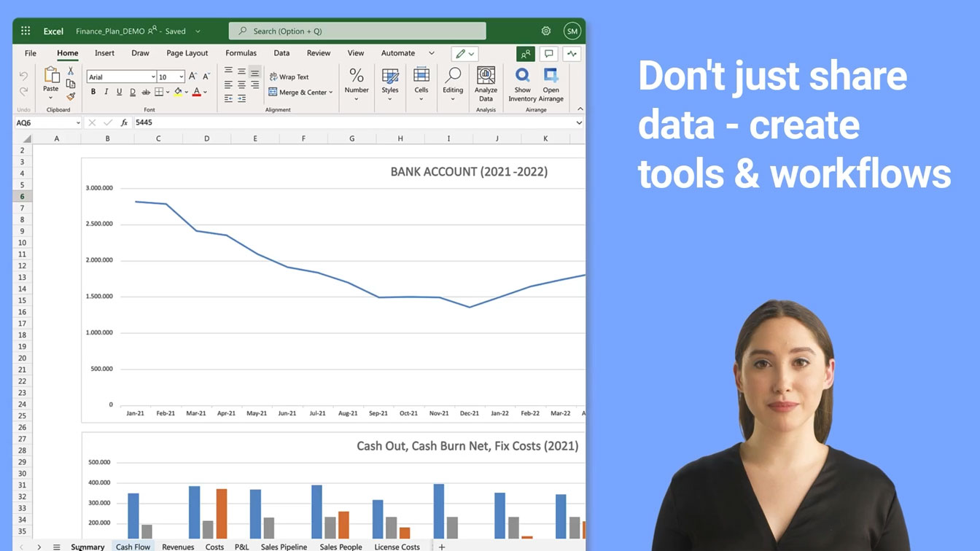This screenshot has height=551, width=980.
Task: Open the Analyze Data pane
Action: [486, 82]
